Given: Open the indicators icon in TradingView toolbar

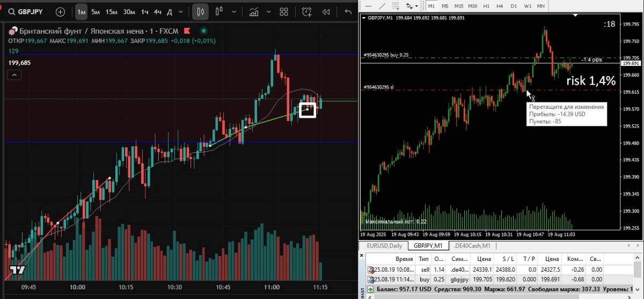Looking at the screenshot, I should tap(254, 11).
